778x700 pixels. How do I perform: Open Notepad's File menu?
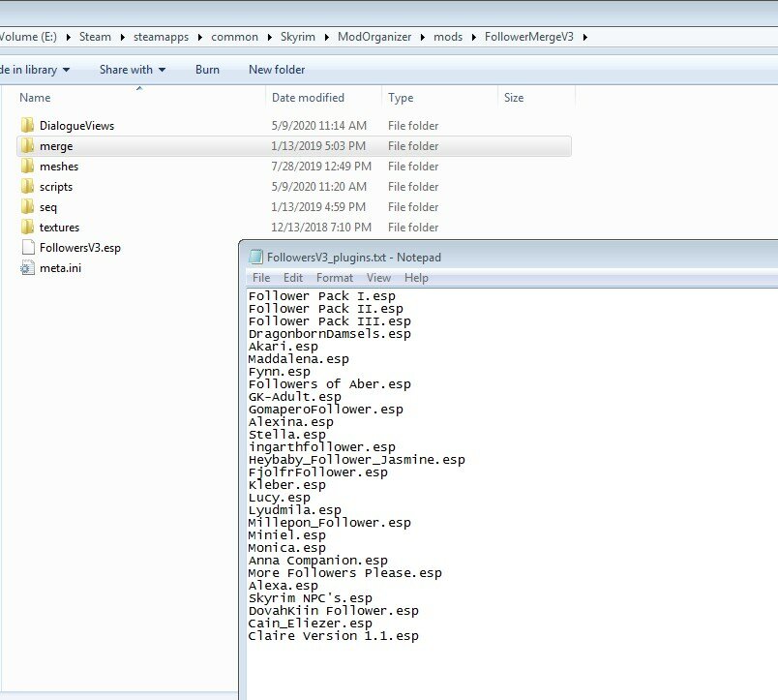tap(261, 278)
